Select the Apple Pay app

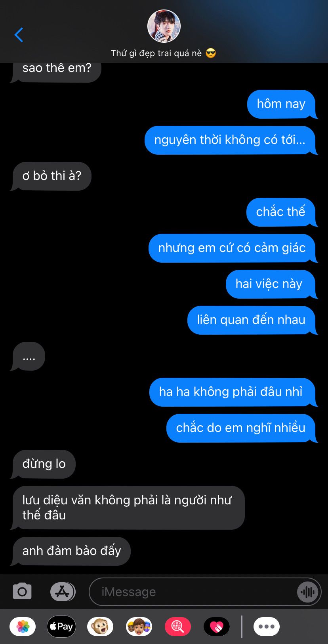click(x=61, y=627)
